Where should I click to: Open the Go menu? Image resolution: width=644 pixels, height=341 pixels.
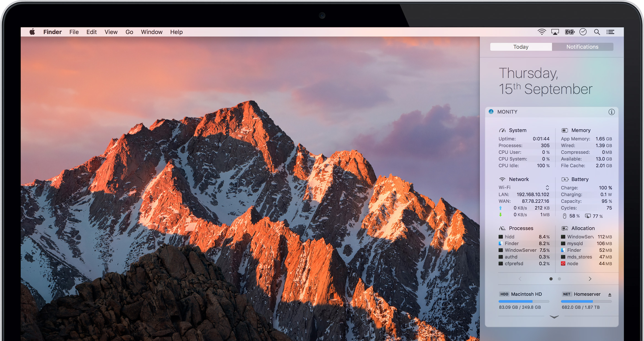tap(129, 32)
